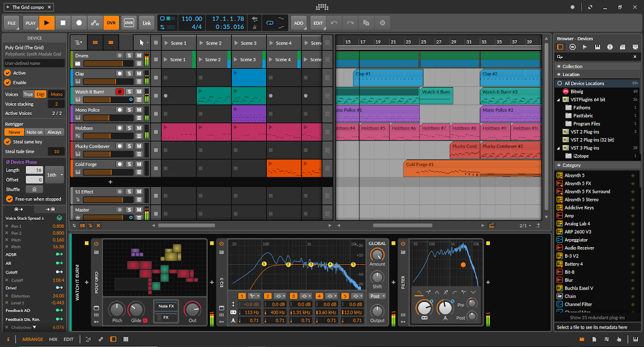644x347 pixels.
Task: Open the Post dropdown in EQ-5
Action: [377, 296]
